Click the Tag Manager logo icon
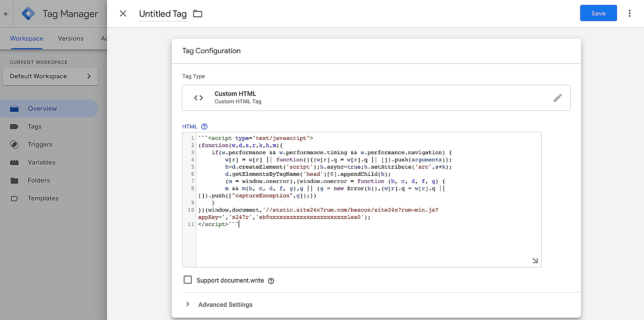This screenshot has width=644, height=320. 28,14
